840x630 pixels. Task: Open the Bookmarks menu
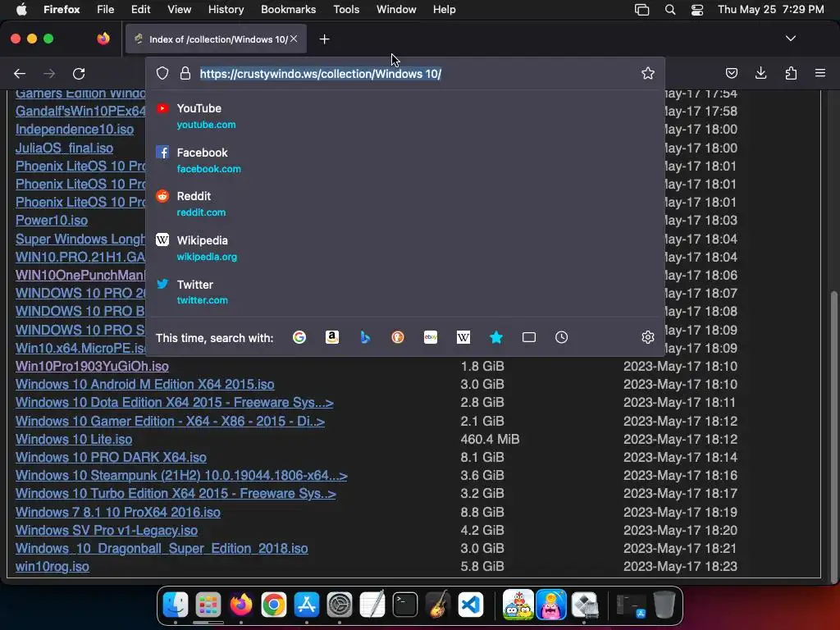pyautogui.click(x=288, y=9)
